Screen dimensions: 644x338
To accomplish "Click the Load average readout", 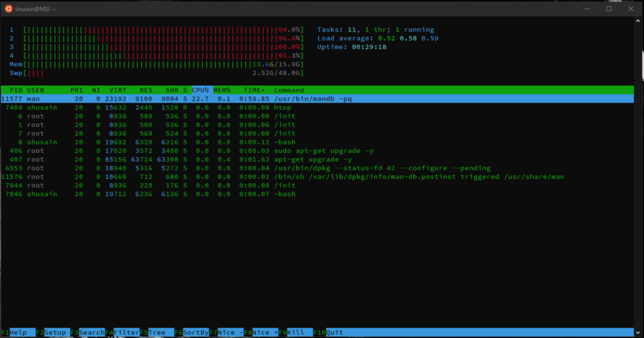I will pos(377,38).
